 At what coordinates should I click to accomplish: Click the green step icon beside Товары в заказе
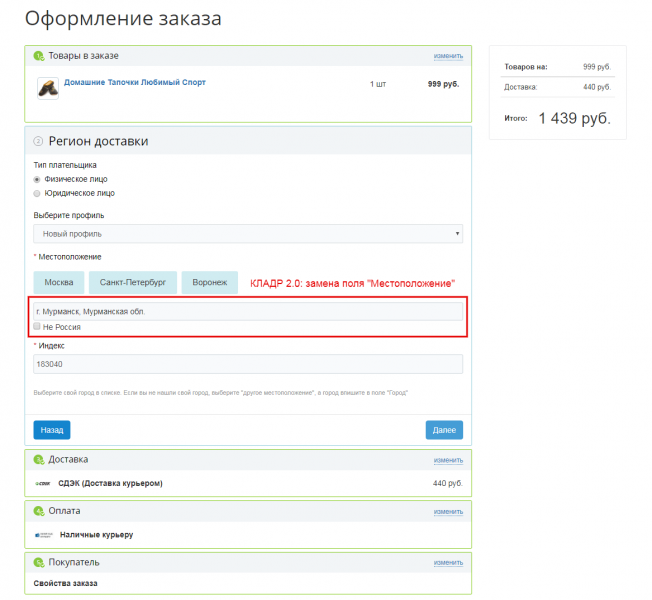pyautogui.click(x=38, y=56)
